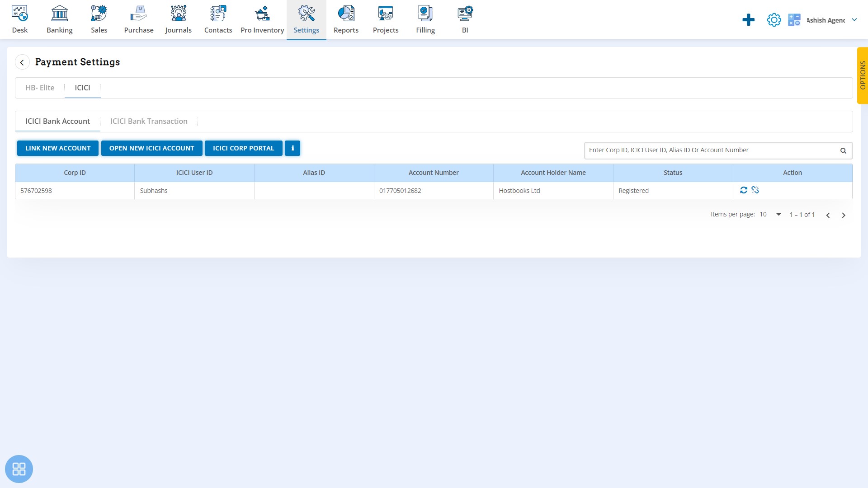This screenshot has height=488, width=868.
Task: Switch to HB-Elite payment settings tab
Action: 39,88
